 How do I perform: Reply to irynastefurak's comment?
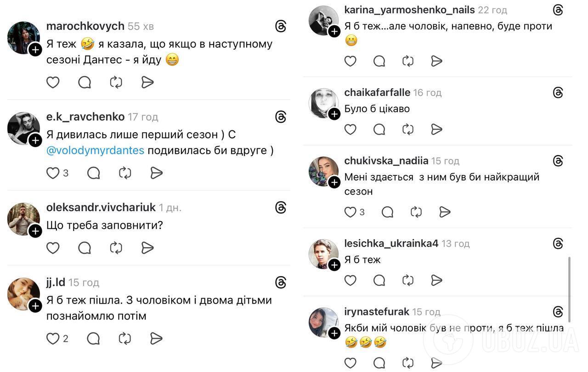point(379,363)
